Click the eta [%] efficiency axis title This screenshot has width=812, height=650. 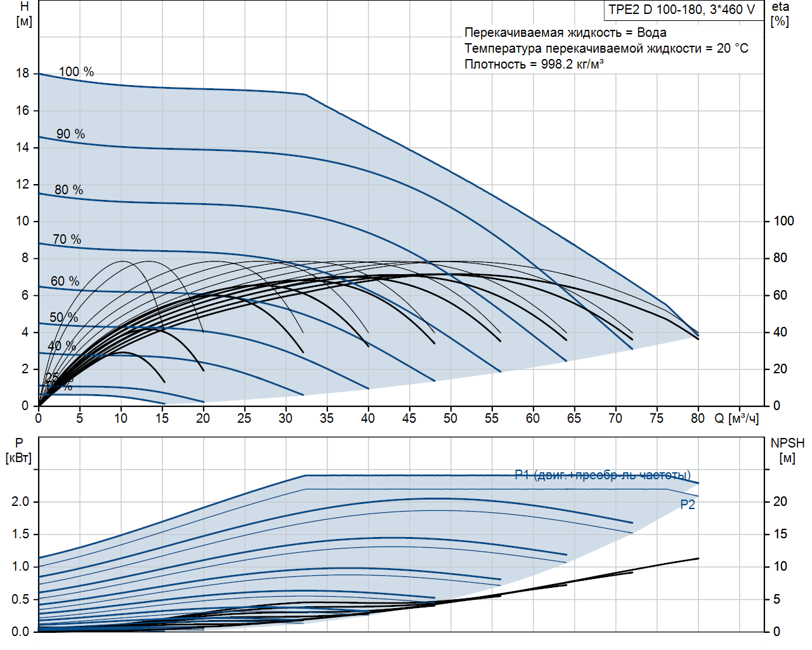tap(780, 14)
